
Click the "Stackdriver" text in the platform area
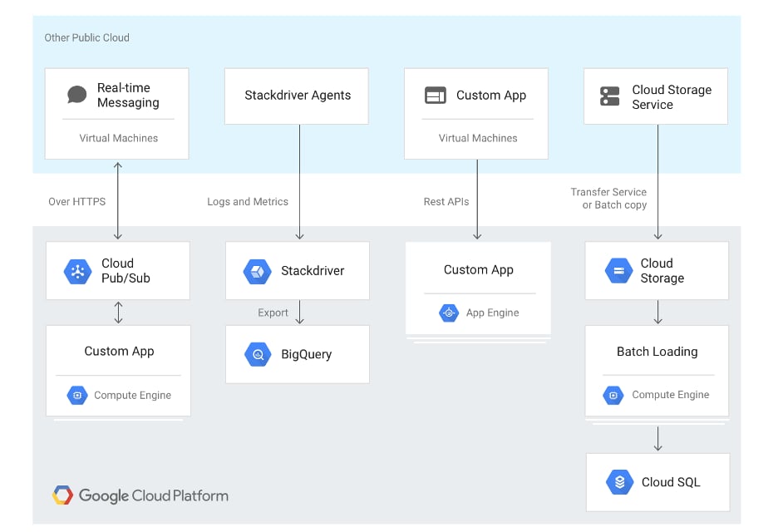313,270
